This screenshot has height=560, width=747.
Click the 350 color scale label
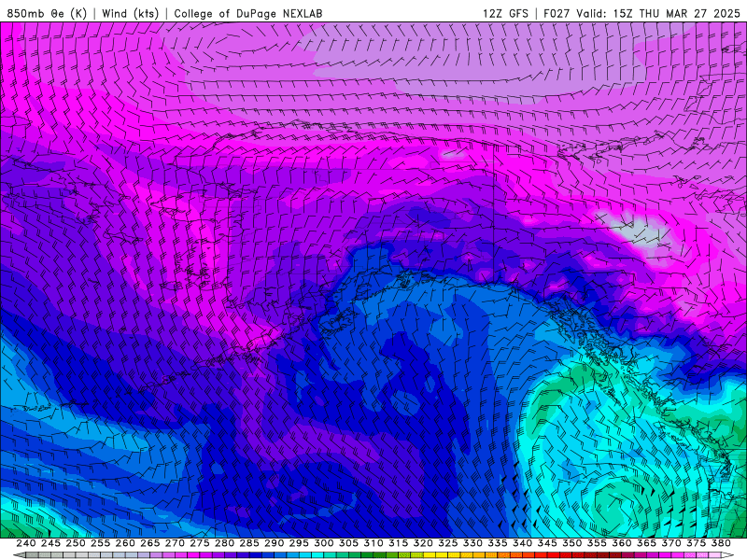pos(571,543)
